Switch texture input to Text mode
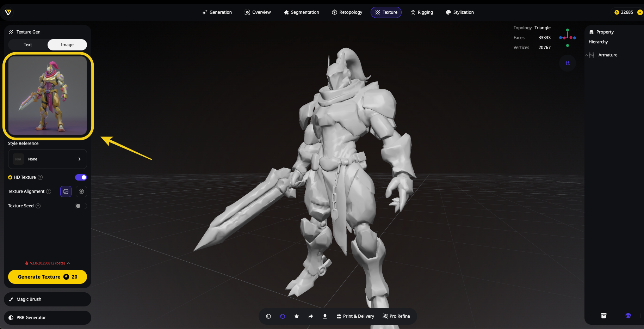 (x=28, y=45)
